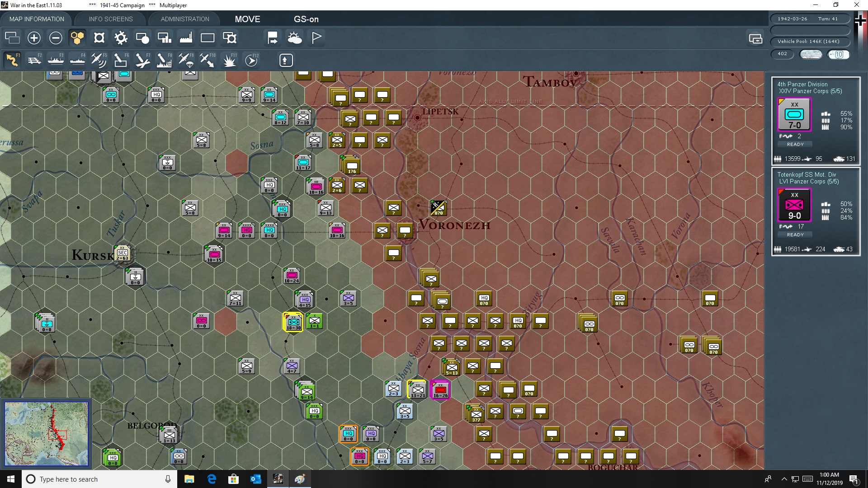The width and height of the screenshot is (868, 488).
Task: Select F8 bomb city mode
Action: (164, 60)
